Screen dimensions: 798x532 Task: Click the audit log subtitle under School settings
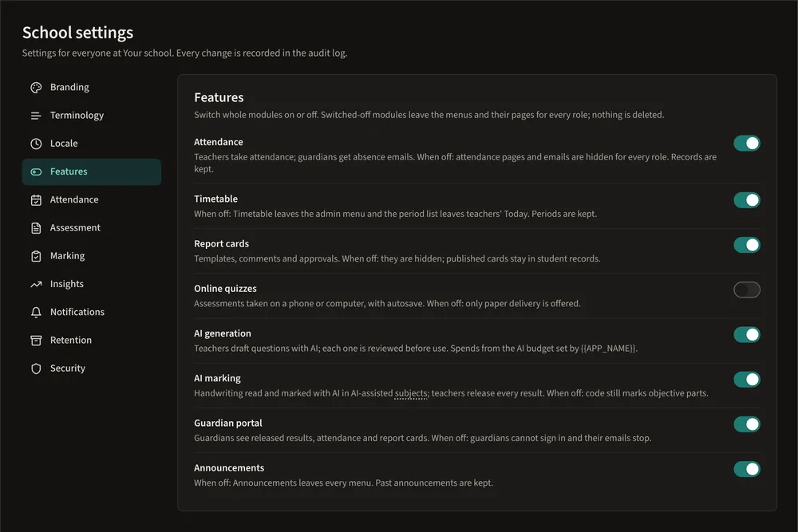(x=185, y=53)
